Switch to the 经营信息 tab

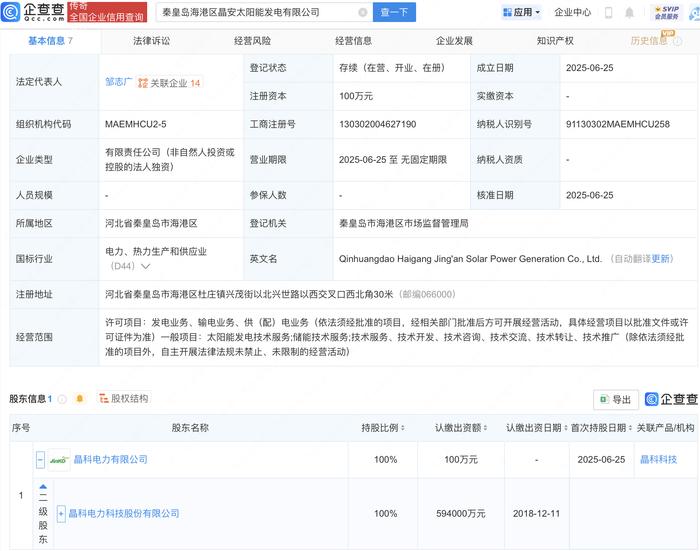pos(353,41)
